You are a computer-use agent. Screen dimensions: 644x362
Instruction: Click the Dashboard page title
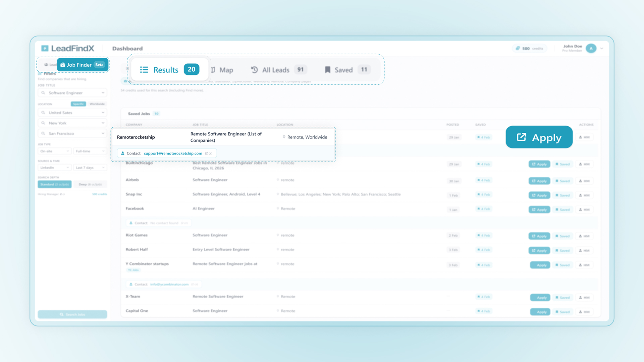(x=127, y=49)
